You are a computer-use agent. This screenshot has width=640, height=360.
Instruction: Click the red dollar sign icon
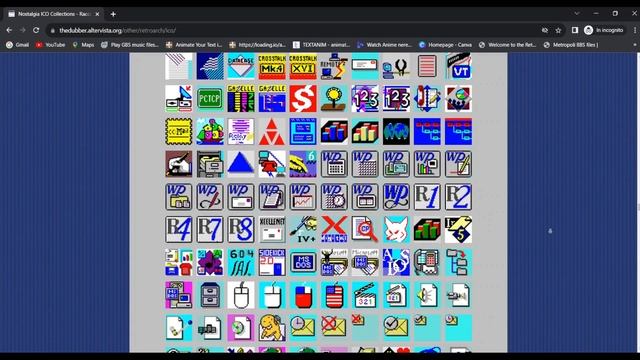pos(303,99)
